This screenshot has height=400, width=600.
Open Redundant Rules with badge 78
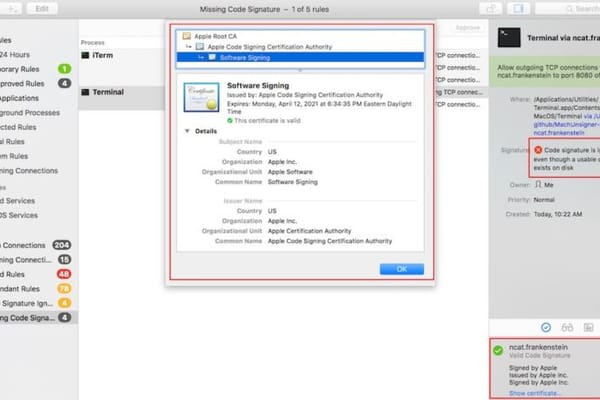[36, 289]
